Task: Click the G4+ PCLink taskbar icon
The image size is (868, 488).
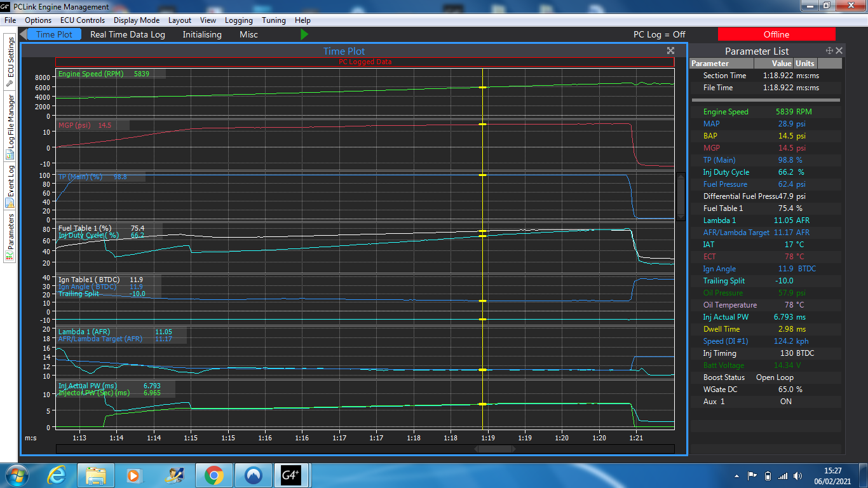Action: coord(291,475)
